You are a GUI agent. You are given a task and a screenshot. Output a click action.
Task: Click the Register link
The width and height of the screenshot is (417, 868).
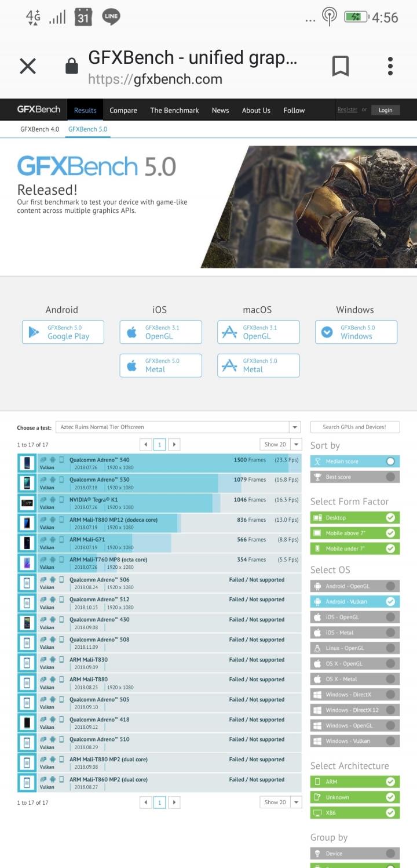pyautogui.click(x=348, y=110)
